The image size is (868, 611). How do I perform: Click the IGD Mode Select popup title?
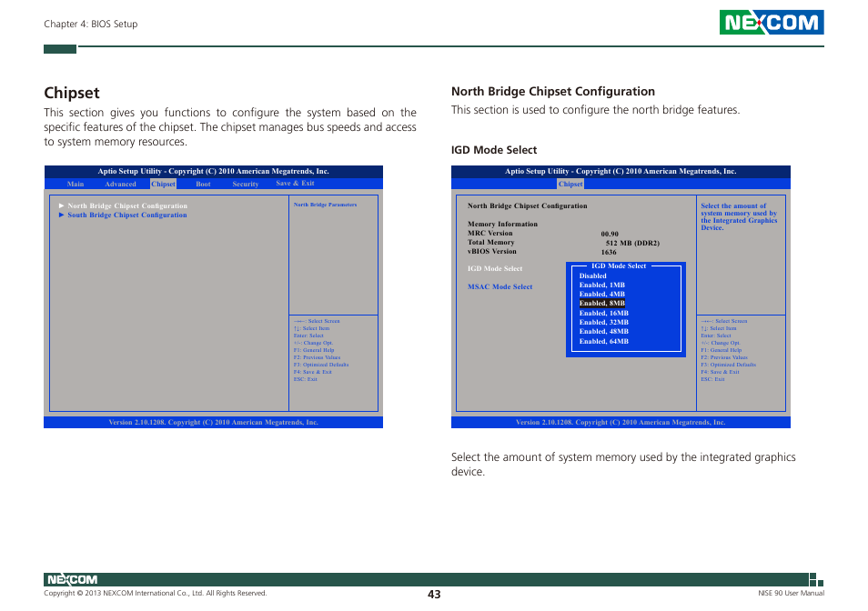[619, 266]
